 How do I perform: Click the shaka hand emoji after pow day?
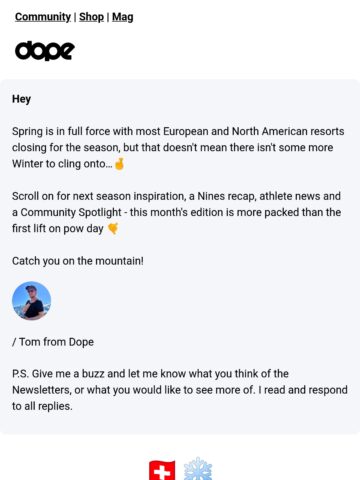113,228
